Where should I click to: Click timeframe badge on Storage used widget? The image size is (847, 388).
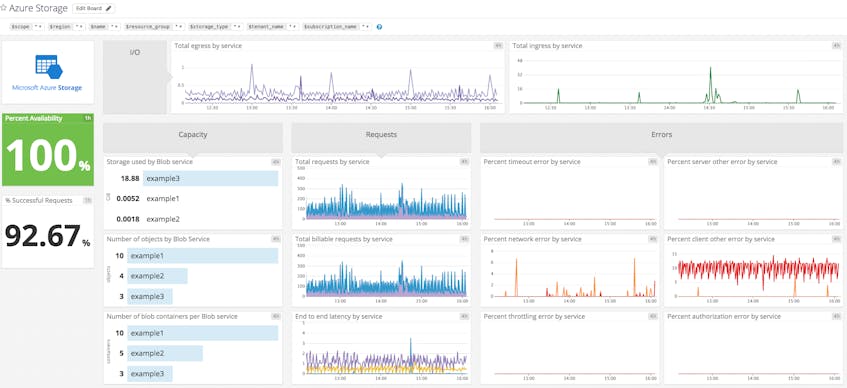[275, 162]
